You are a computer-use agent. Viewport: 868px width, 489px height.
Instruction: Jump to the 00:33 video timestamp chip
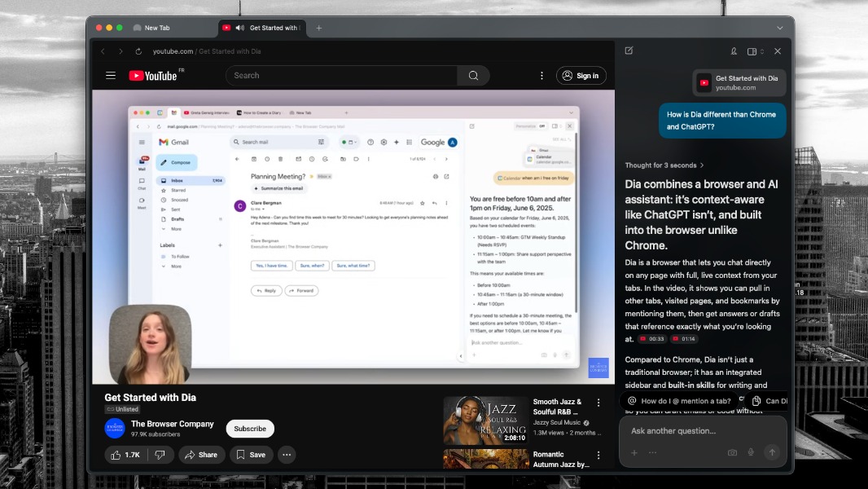click(x=652, y=339)
